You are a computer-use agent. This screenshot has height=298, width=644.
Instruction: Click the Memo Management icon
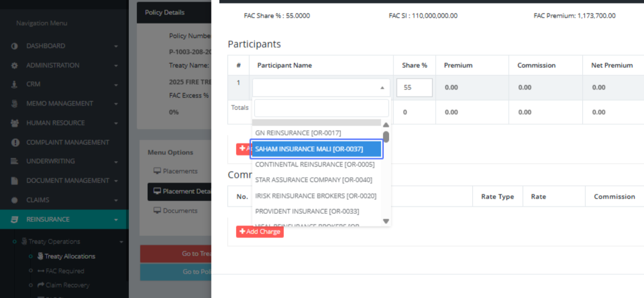(14, 103)
